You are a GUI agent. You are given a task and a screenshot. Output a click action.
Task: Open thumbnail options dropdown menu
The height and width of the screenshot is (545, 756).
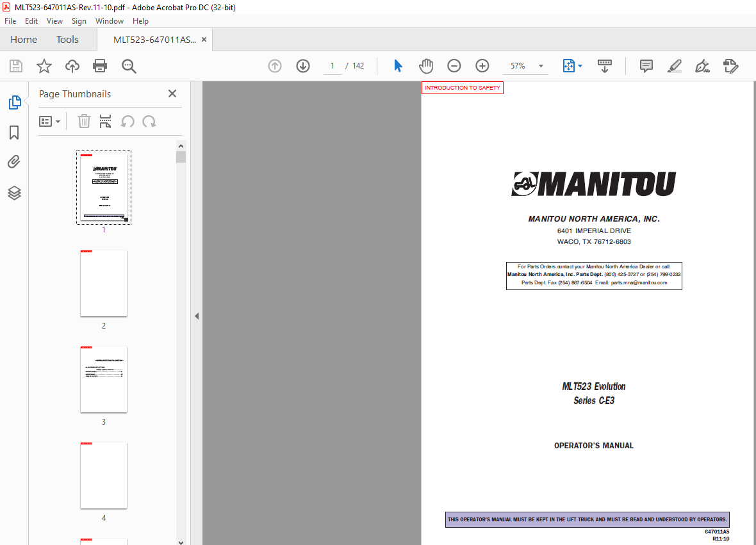tap(50, 122)
